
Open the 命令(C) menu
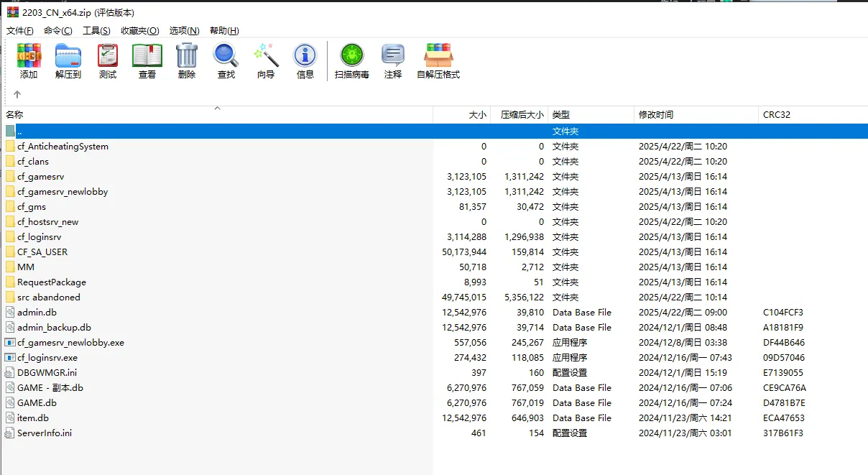point(57,30)
